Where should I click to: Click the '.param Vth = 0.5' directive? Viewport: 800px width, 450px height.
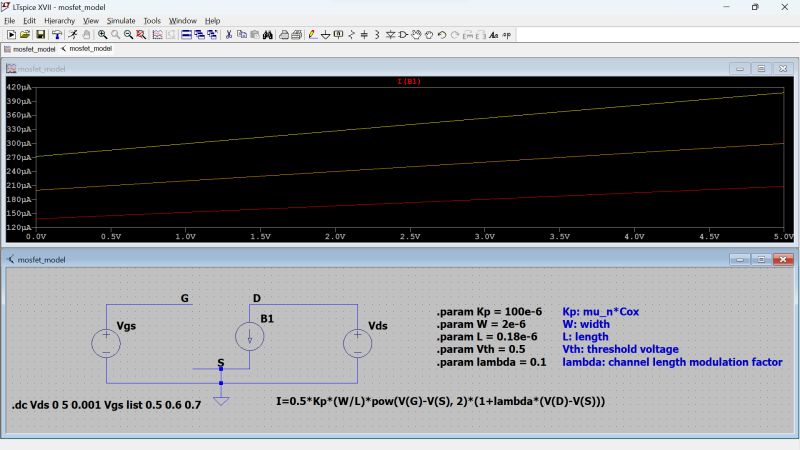pyautogui.click(x=481, y=349)
